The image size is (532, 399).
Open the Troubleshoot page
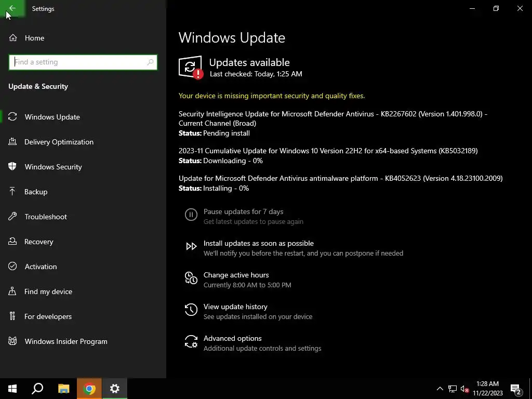tap(46, 217)
